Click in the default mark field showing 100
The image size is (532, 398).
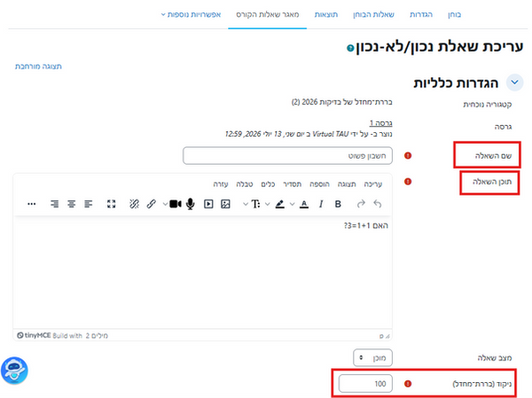coord(365,384)
